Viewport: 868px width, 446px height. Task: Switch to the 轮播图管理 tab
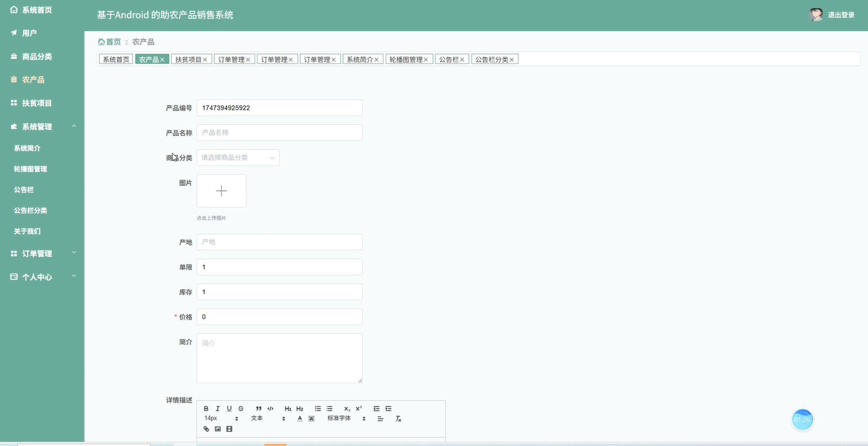[406, 59]
